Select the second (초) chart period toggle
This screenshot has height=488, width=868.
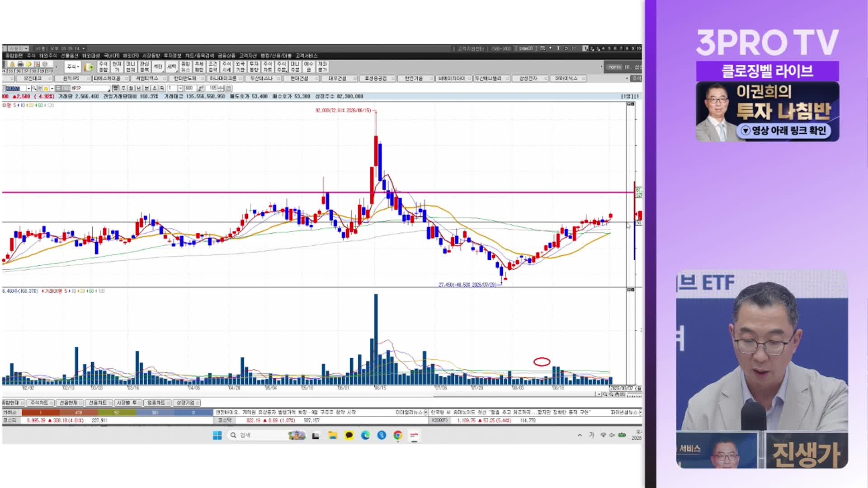pos(154,89)
